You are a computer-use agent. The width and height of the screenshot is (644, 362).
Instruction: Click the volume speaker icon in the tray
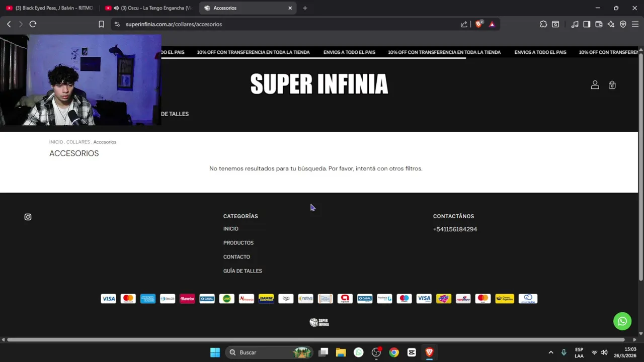coord(604,352)
